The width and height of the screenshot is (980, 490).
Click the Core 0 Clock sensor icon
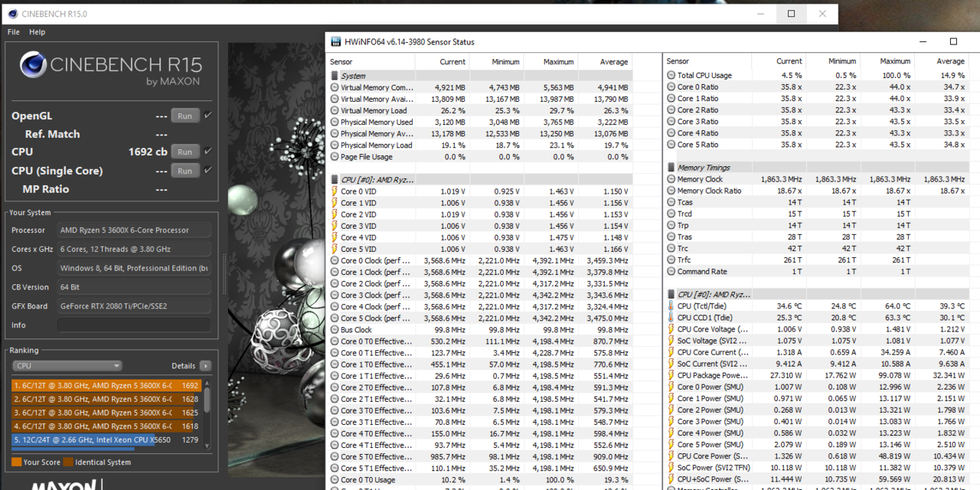[x=334, y=260]
